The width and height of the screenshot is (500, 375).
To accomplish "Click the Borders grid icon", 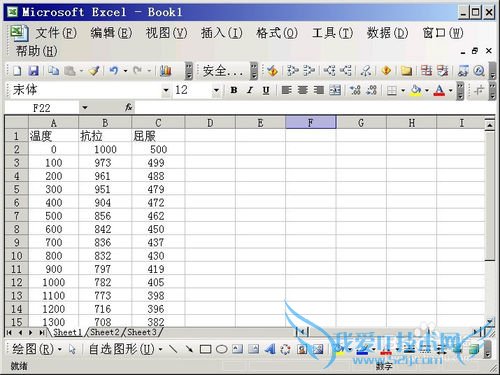I will tap(392, 90).
